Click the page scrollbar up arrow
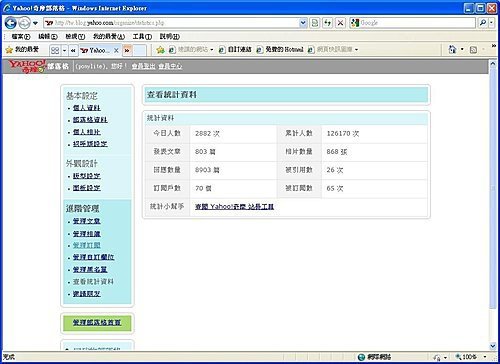The width and height of the screenshot is (500, 364). click(x=493, y=63)
